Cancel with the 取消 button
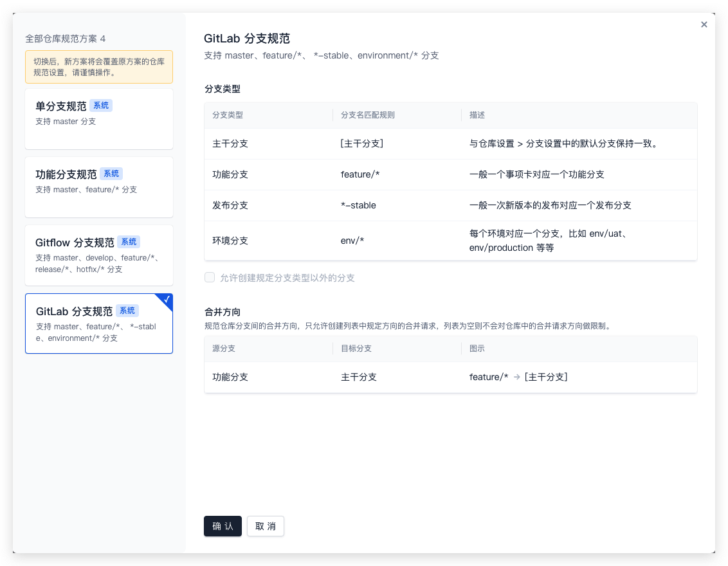Viewport: 728px width, 566px height. pos(266,526)
